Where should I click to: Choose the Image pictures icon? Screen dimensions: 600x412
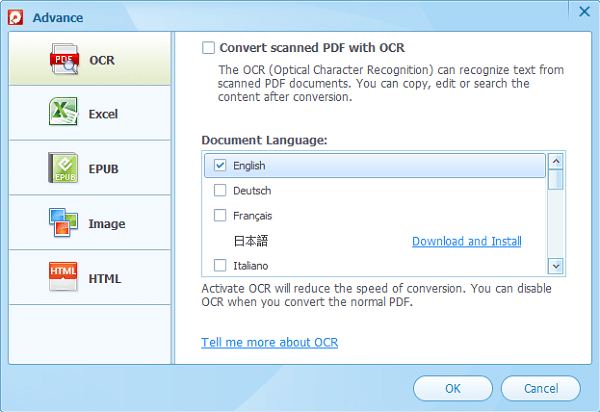click(x=63, y=223)
